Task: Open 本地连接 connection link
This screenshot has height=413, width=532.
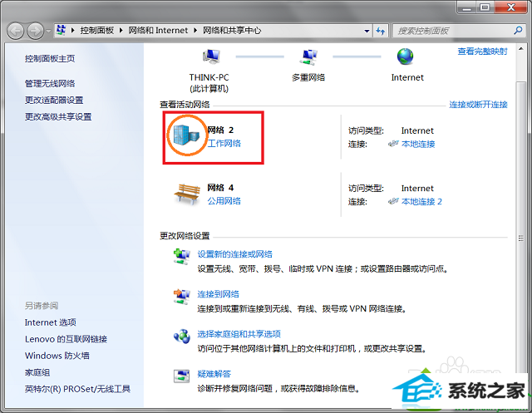Action: point(418,144)
